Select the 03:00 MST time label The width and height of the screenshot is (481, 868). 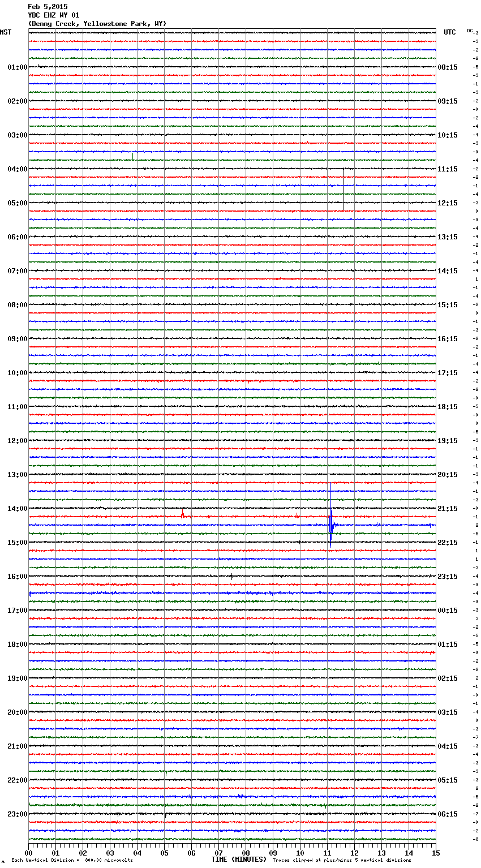pyautogui.click(x=18, y=135)
